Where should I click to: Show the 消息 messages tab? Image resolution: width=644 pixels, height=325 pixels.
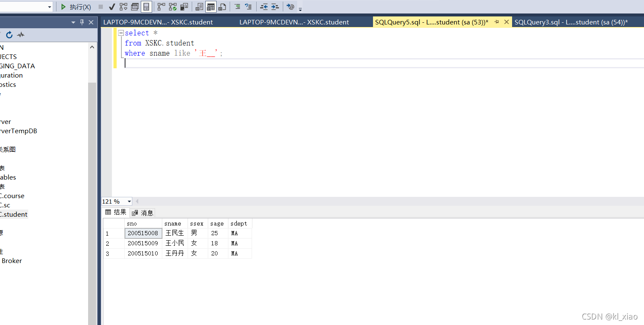pos(142,212)
